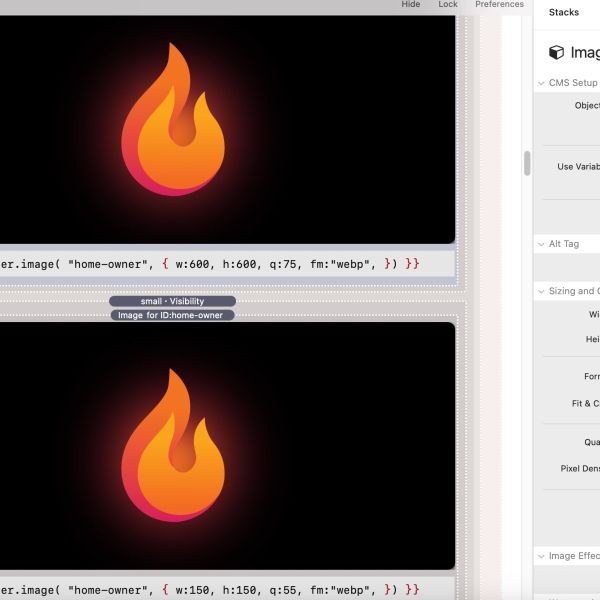Select the top flame image preview

[227, 129]
